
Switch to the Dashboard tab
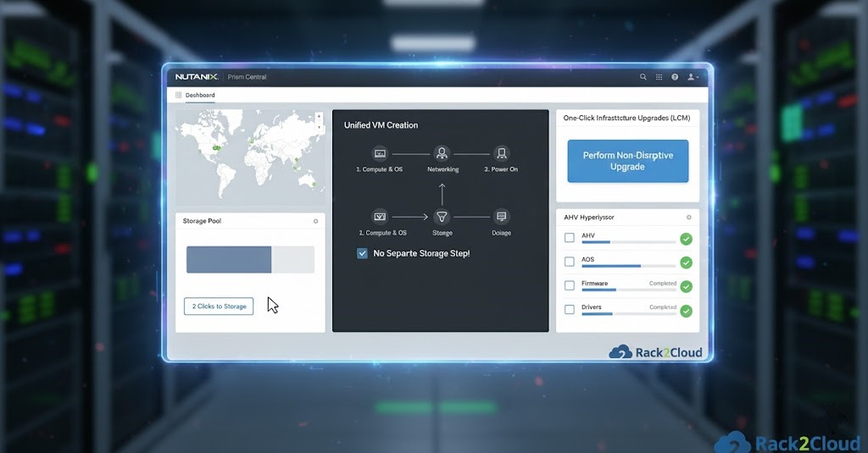coord(200,96)
